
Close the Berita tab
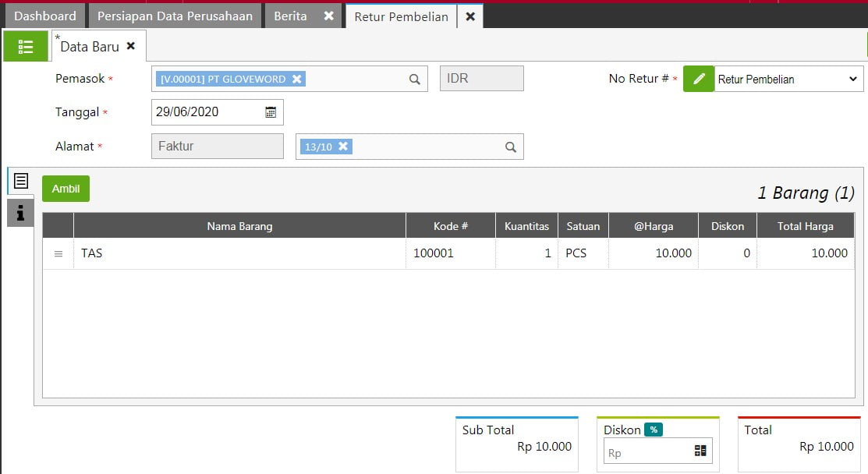pyautogui.click(x=328, y=16)
